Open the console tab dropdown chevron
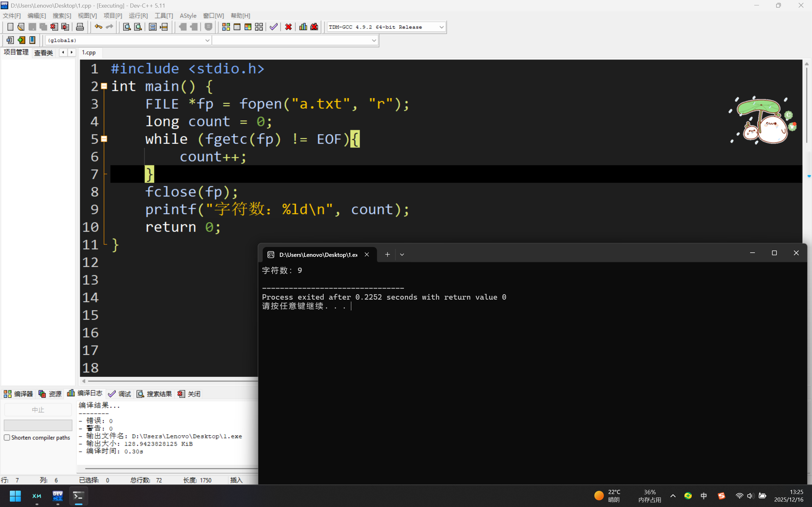The image size is (812, 507). (x=402, y=255)
